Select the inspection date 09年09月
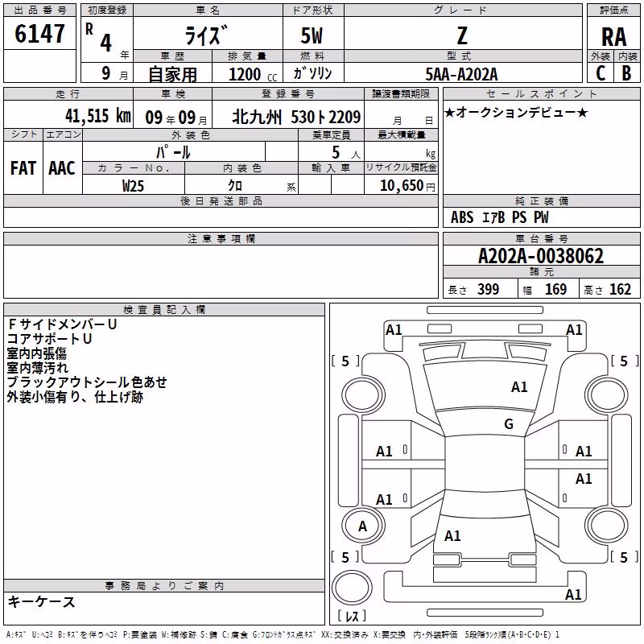 pos(176,118)
